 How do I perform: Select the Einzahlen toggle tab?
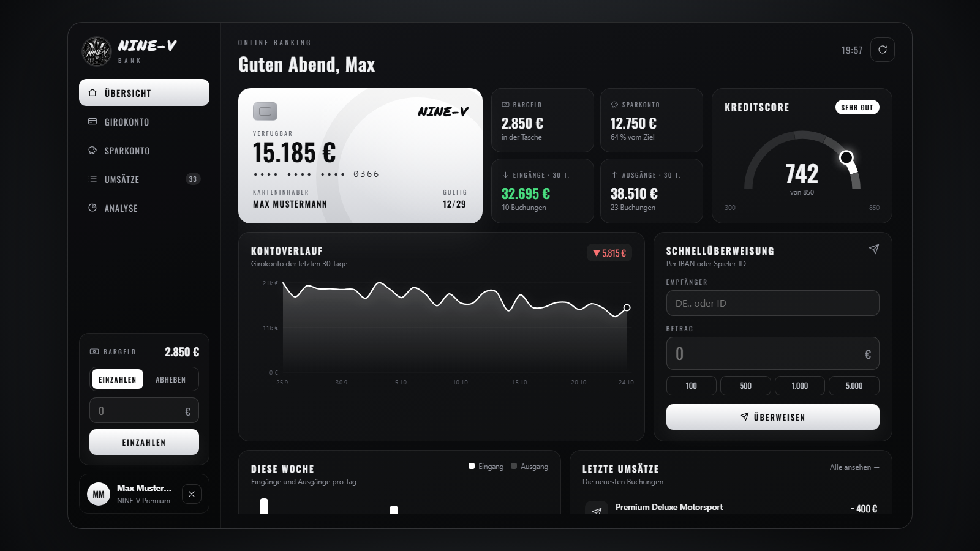click(118, 379)
